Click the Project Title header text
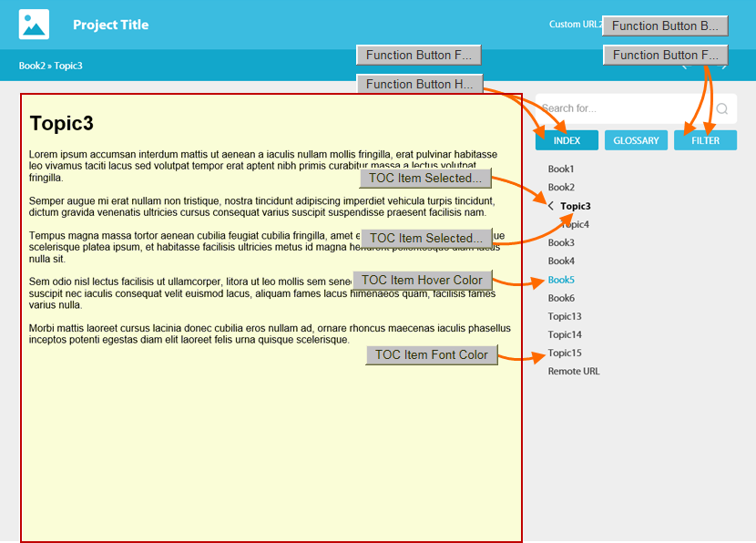Screen dimensions: 756x543 coord(111,25)
